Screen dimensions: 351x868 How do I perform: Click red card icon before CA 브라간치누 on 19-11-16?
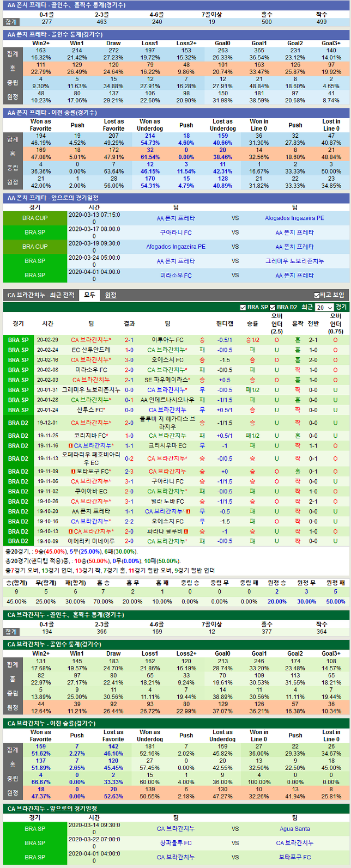click(71, 445)
